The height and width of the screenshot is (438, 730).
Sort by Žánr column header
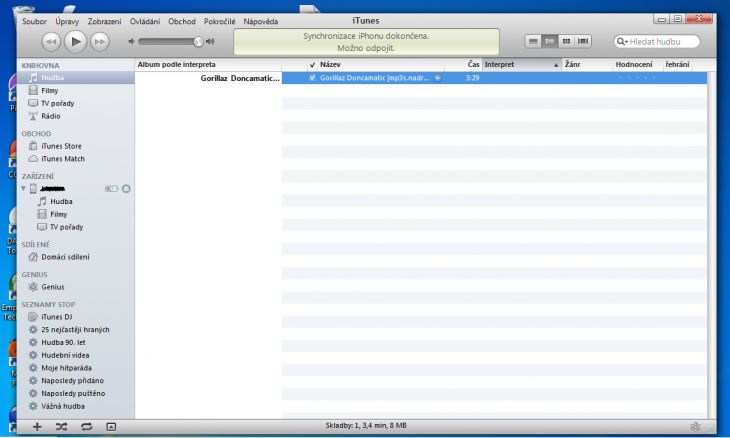pos(588,65)
